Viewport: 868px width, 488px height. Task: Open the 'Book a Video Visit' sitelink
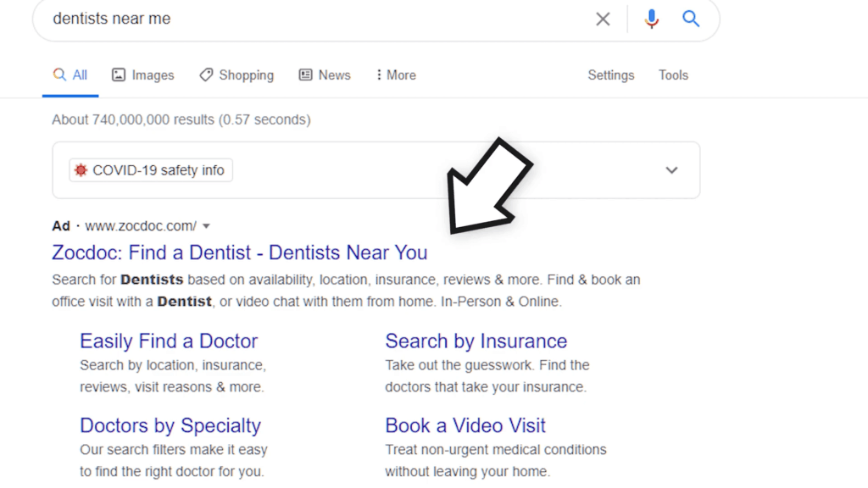click(x=465, y=425)
